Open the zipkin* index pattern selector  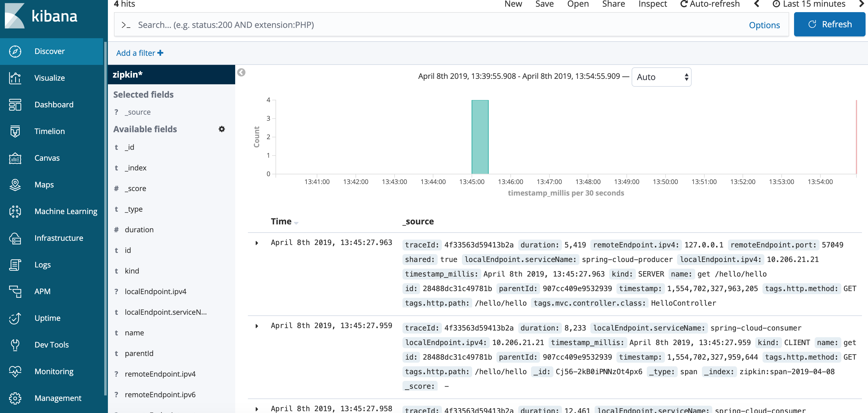172,75
